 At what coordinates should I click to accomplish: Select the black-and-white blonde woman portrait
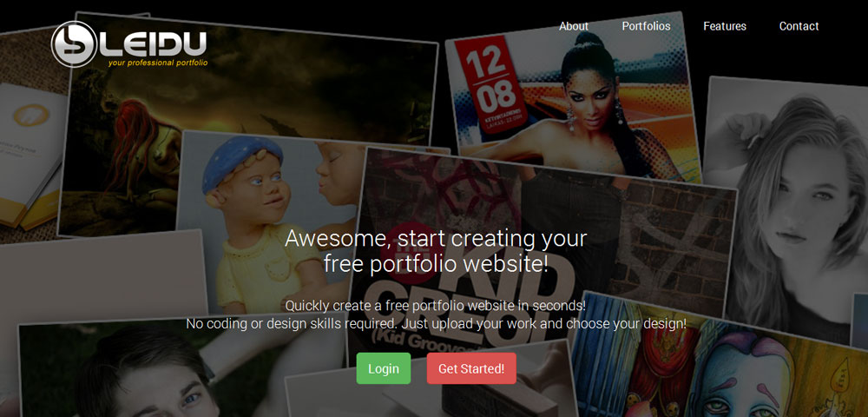(786, 210)
